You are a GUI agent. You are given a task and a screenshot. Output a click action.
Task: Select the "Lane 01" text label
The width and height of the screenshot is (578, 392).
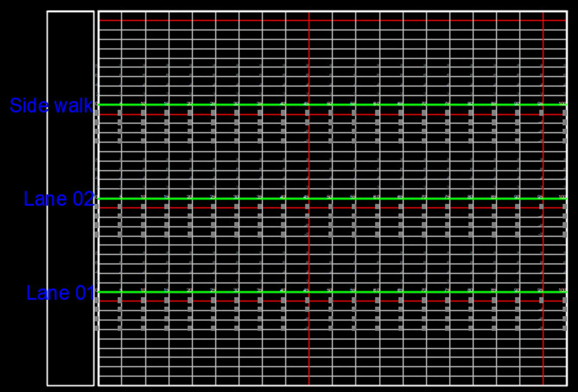61,293
